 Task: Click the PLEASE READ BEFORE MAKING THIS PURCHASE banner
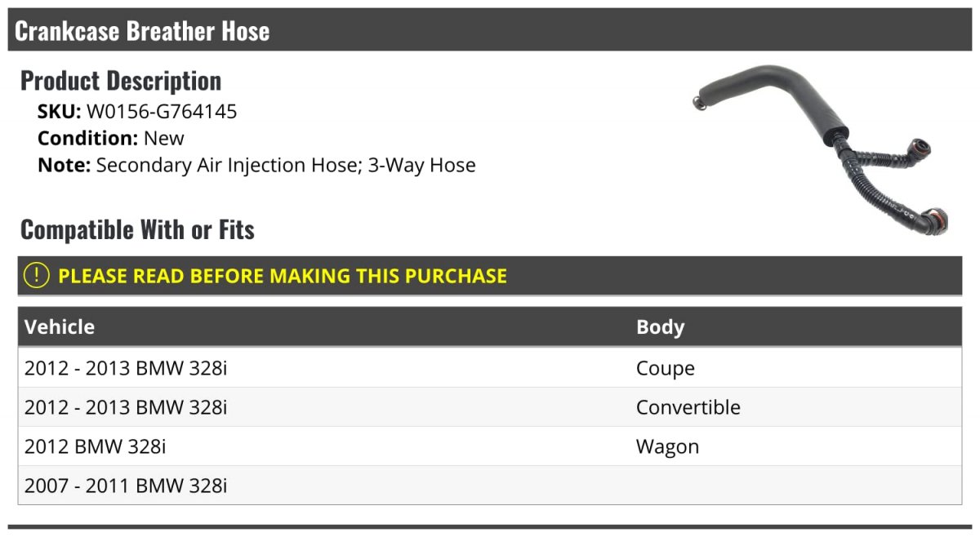coord(490,276)
